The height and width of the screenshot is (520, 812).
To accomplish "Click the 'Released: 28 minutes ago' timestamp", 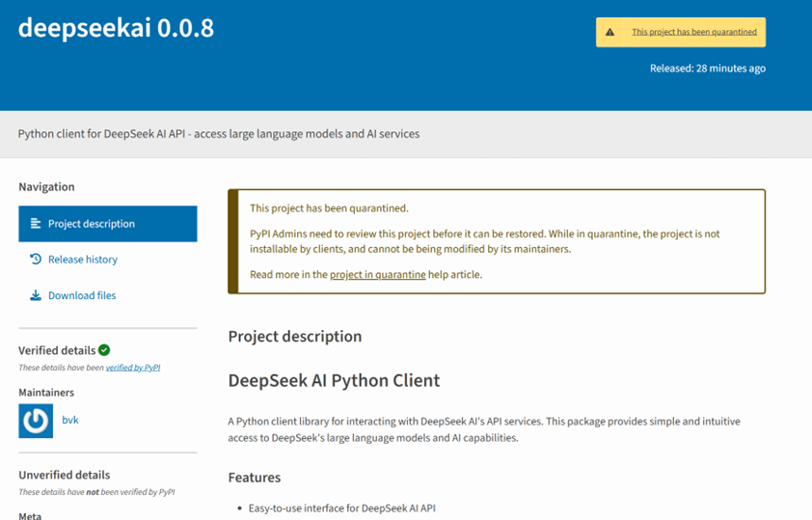I will [708, 68].
